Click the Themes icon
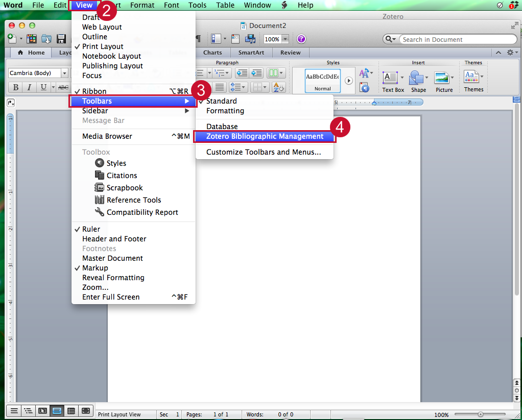 click(471, 77)
